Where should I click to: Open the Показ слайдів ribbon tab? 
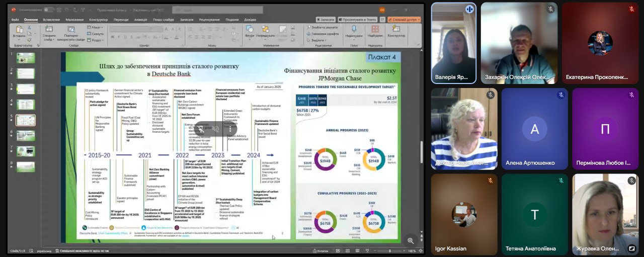[164, 20]
